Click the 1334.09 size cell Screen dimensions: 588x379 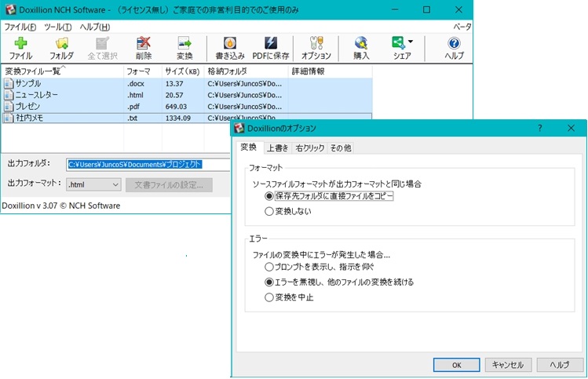coord(177,118)
